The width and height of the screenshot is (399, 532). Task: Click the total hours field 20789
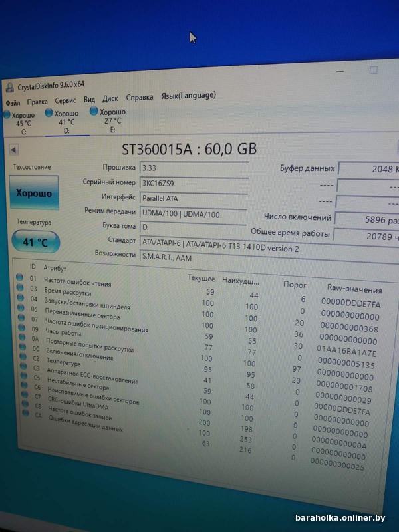pos(366,235)
